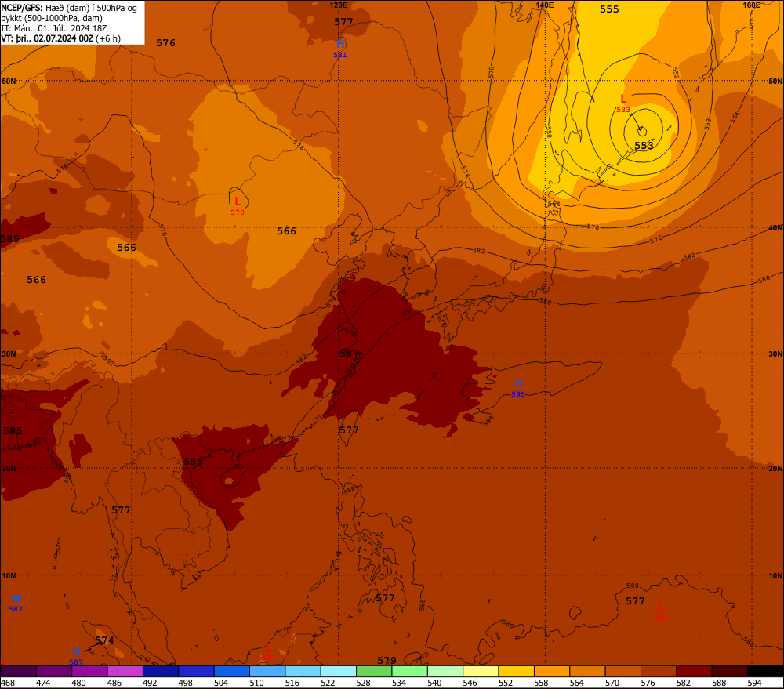
Task: Pick the sky blue swatch between 516 and 522
Action: [x=303, y=671]
